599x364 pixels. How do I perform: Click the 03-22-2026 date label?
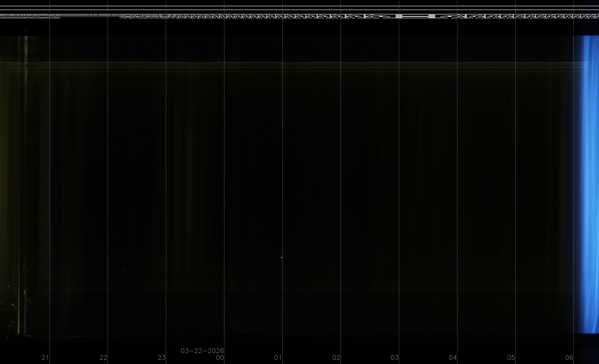(202, 351)
